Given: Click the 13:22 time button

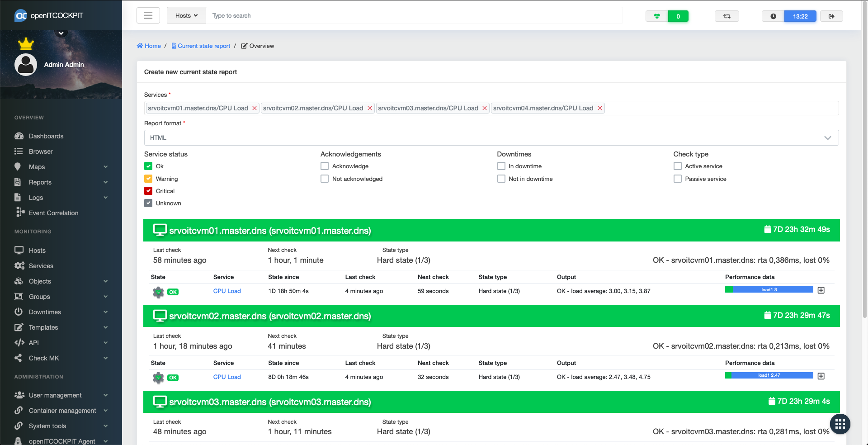Looking at the screenshot, I should point(800,16).
